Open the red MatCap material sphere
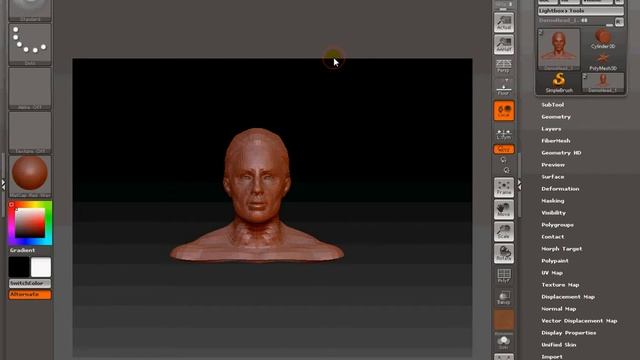 coord(30,176)
